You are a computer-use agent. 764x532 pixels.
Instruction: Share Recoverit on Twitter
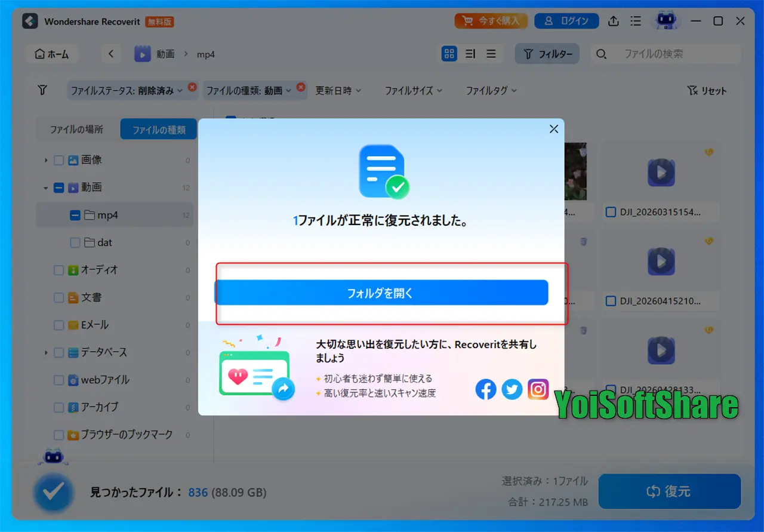(512, 390)
